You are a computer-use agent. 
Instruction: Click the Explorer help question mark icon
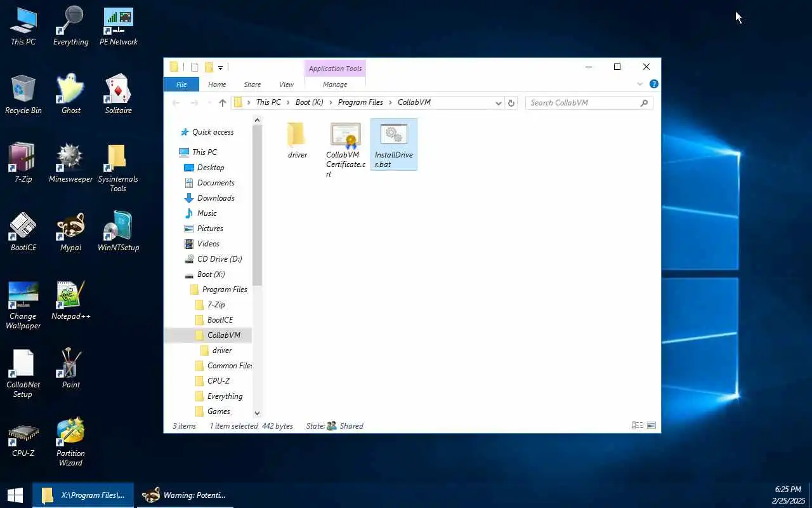(x=654, y=84)
